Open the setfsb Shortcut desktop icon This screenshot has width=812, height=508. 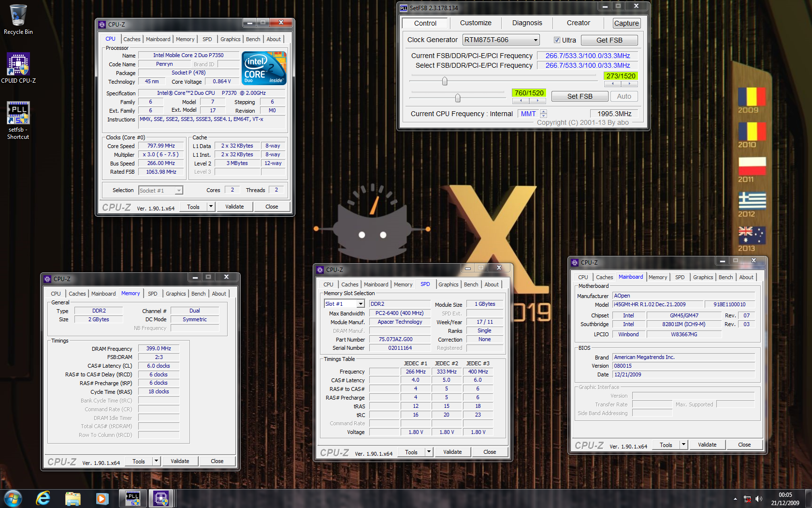pyautogui.click(x=18, y=120)
